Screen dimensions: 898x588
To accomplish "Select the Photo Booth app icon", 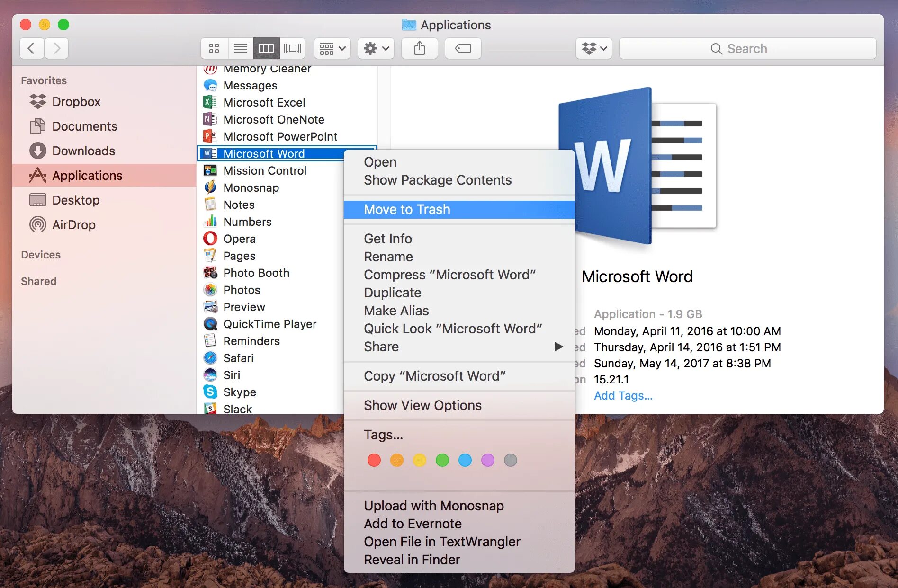I will (x=210, y=273).
